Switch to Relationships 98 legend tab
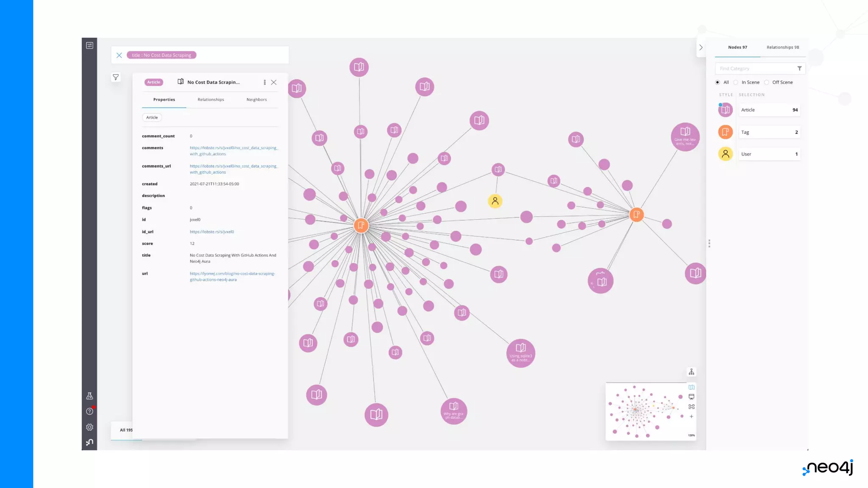This screenshot has height=488, width=868. coord(782,47)
